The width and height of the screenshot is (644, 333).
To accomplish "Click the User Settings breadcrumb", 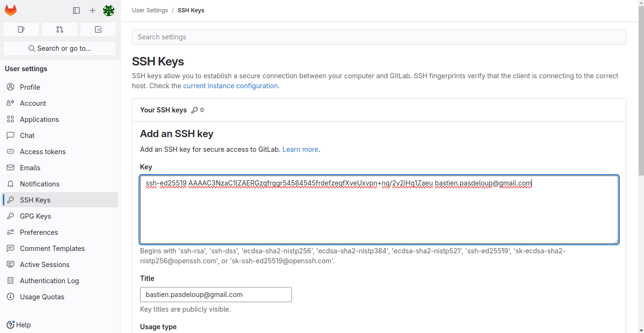I will pos(150,10).
